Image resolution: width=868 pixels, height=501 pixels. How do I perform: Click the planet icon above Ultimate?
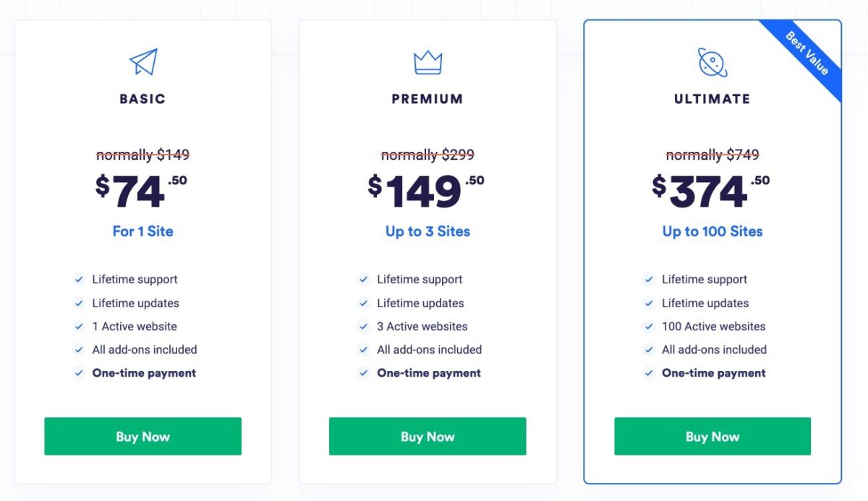[x=712, y=62]
